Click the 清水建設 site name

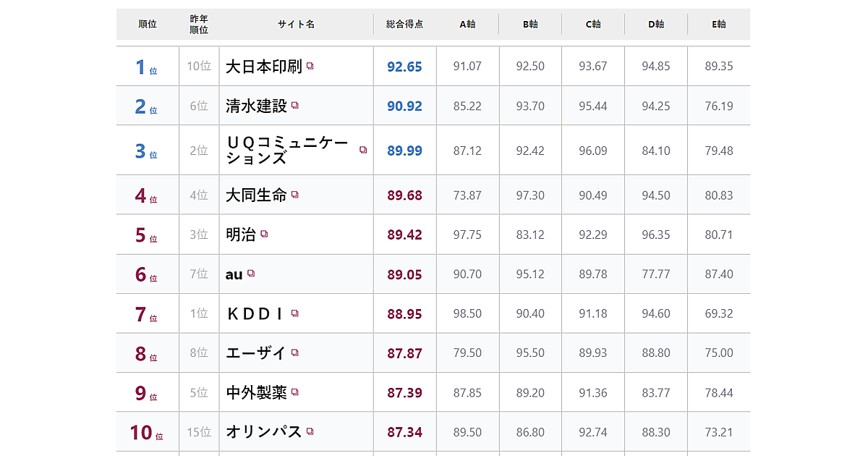256,106
